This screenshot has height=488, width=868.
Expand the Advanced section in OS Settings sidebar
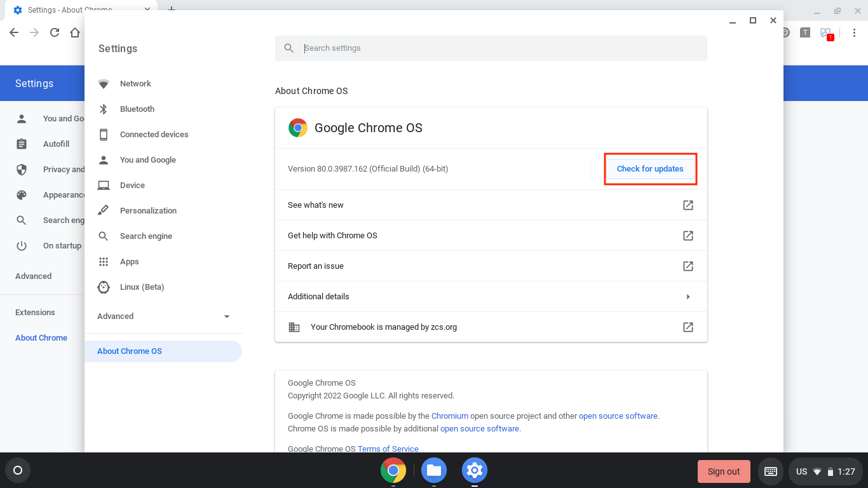pyautogui.click(x=164, y=316)
